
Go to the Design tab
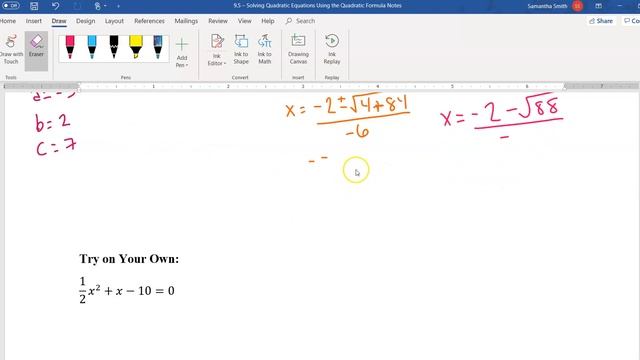coord(85,21)
